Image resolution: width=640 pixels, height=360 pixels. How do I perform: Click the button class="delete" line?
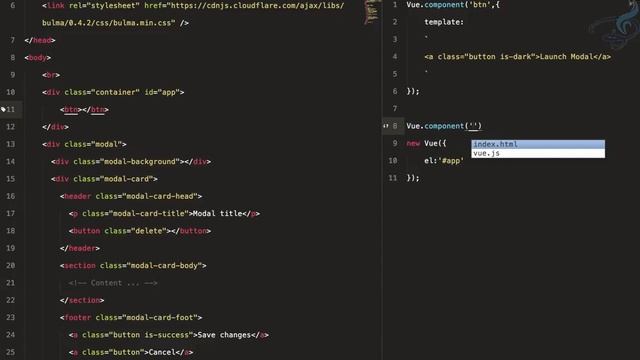pos(140,231)
